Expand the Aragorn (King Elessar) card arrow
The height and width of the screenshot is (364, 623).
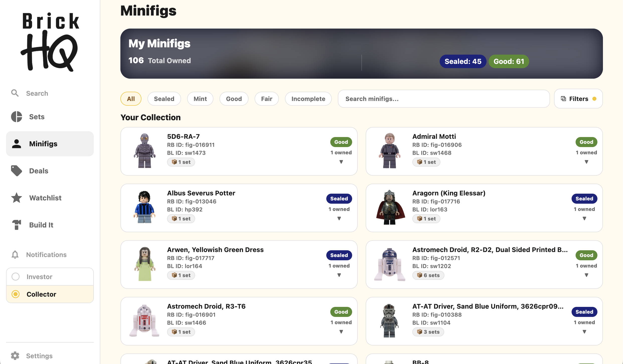pos(584,219)
